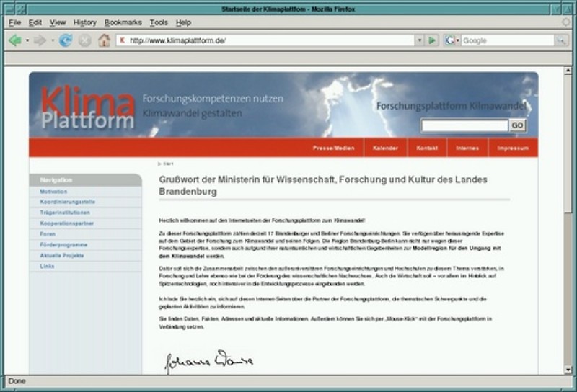Open the Kooperationspartner navigation link
The height and width of the screenshot is (392, 577).
click(67, 223)
